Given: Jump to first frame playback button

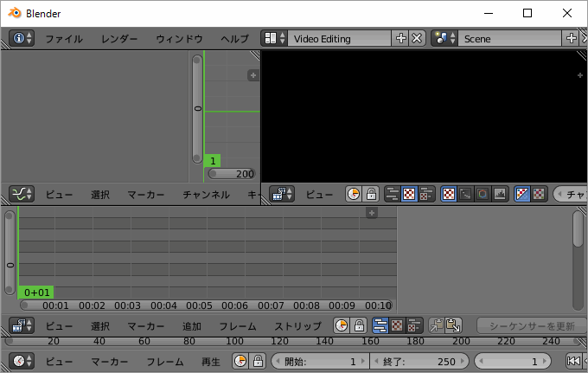Looking at the screenshot, I should pos(573,361).
